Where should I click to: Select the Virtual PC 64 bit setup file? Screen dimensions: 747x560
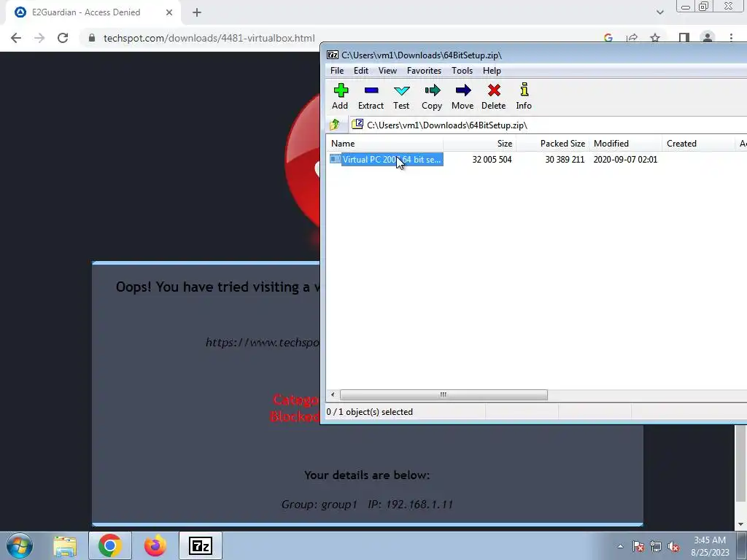pos(387,160)
